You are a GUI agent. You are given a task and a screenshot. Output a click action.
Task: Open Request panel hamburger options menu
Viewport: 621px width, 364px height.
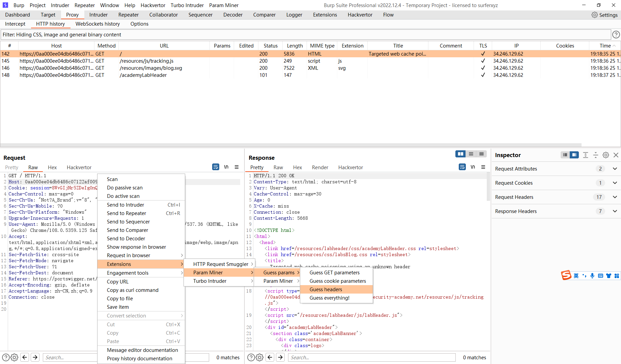pos(237,167)
